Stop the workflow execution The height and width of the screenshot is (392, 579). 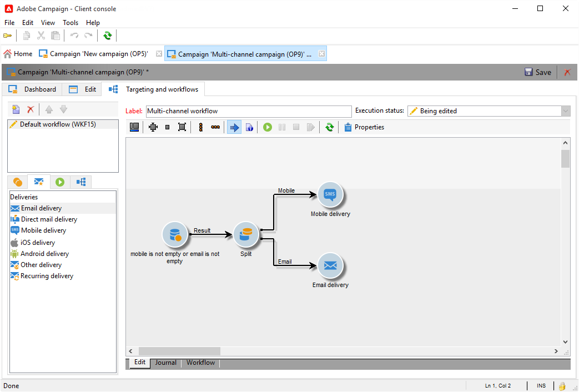296,128
